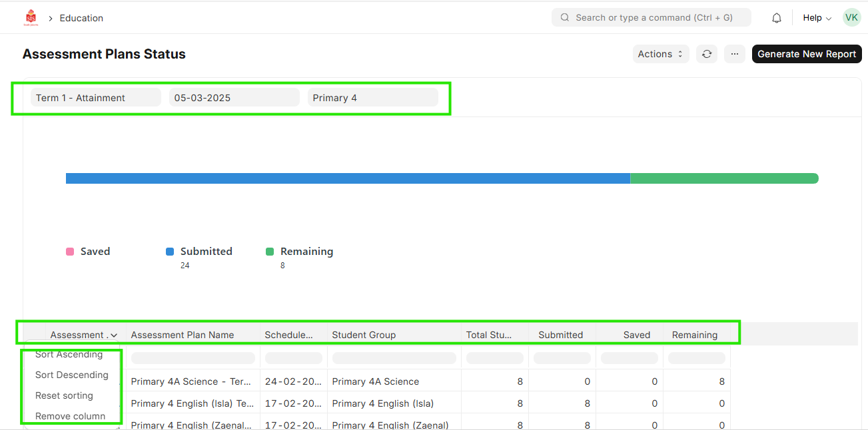The height and width of the screenshot is (430, 868).
Task: Toggle the blue Submitted legend marker
Action: tap(170, 252)
